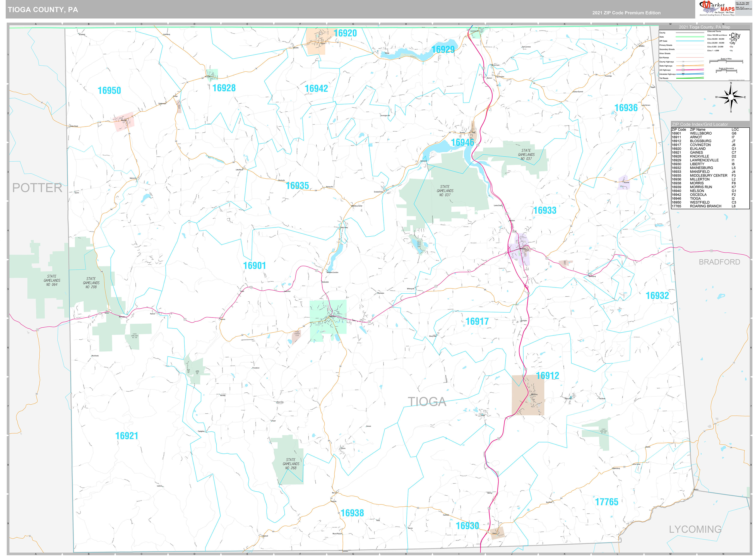Select the COVINGTON row in the ZIP index
Viewport: 756px width, 556px height.
710,145
